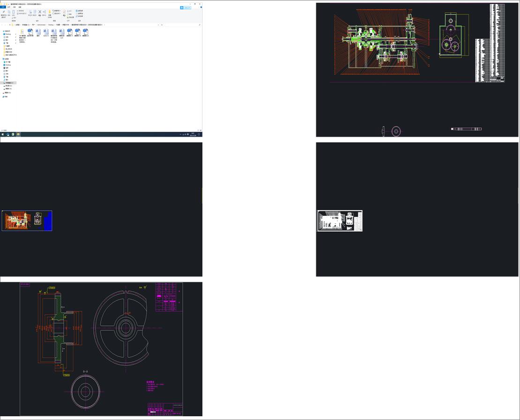Screen dimensions: 520x420
Task: Click Select All in ribbon select group
Action: [80, 10]
